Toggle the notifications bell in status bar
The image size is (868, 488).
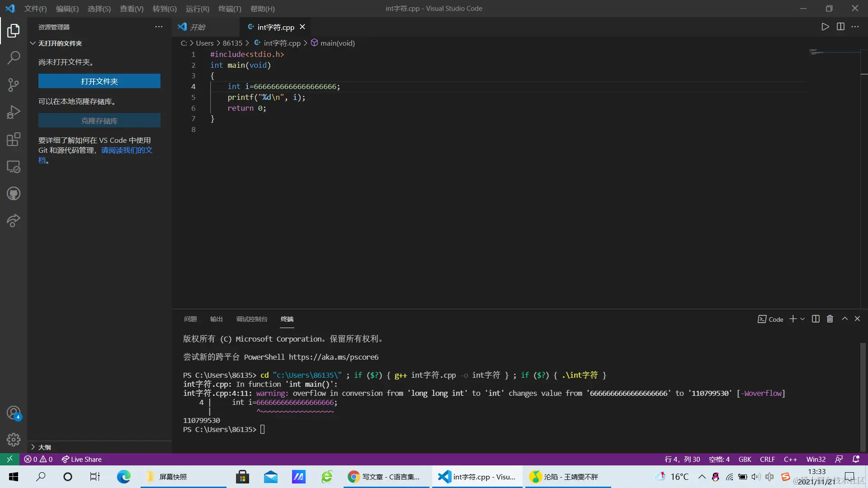click(856, 459)
